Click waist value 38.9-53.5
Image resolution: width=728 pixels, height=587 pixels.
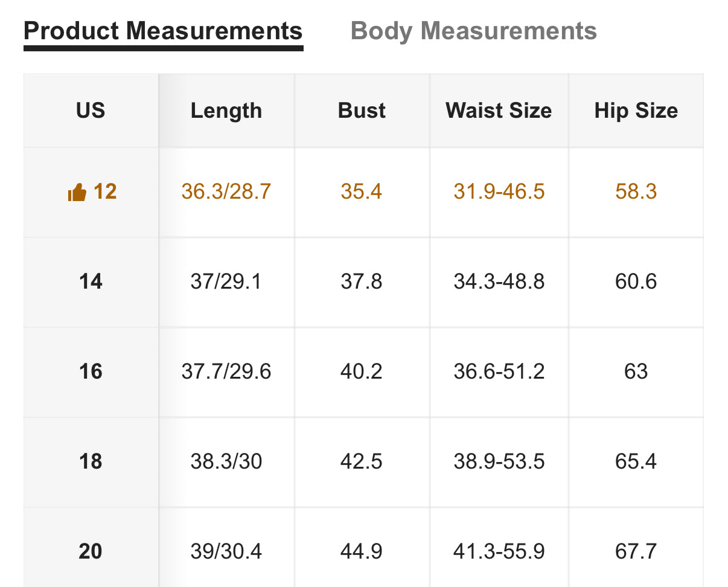click(499, 461)
